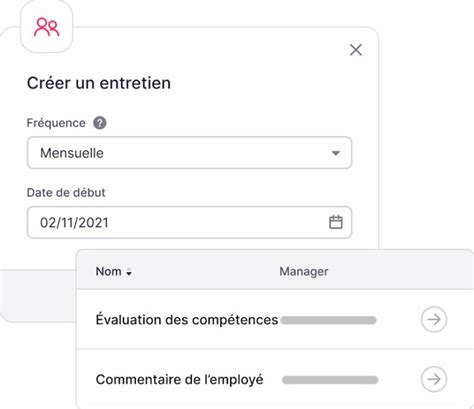The image size is (474, 409).
Task: Click the manager placeholder for Évaluation des compétences
Action: point(328,320)
